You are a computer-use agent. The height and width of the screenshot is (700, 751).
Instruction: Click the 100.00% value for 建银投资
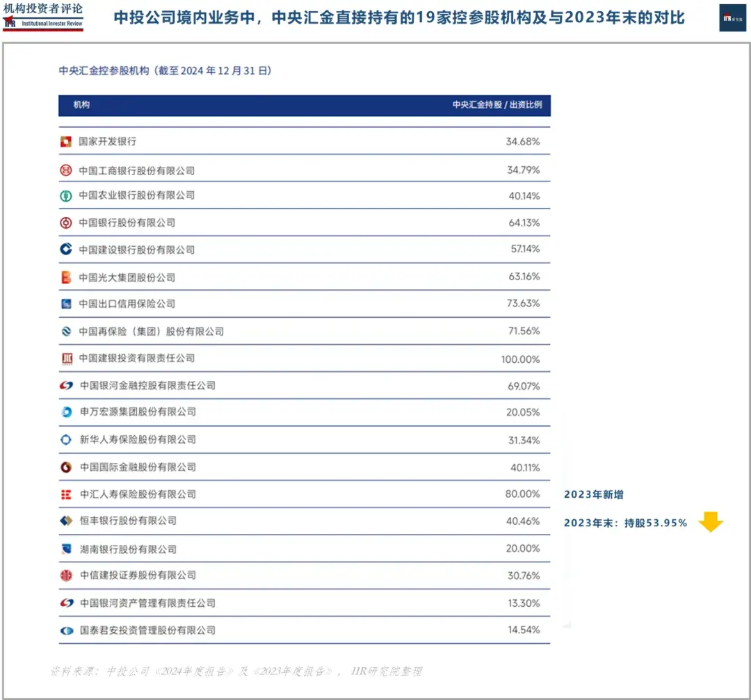521,359
